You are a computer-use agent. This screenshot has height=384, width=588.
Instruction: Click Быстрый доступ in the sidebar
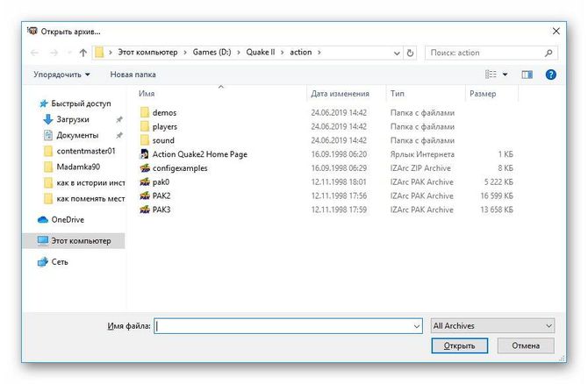click(x=81, y=103)
